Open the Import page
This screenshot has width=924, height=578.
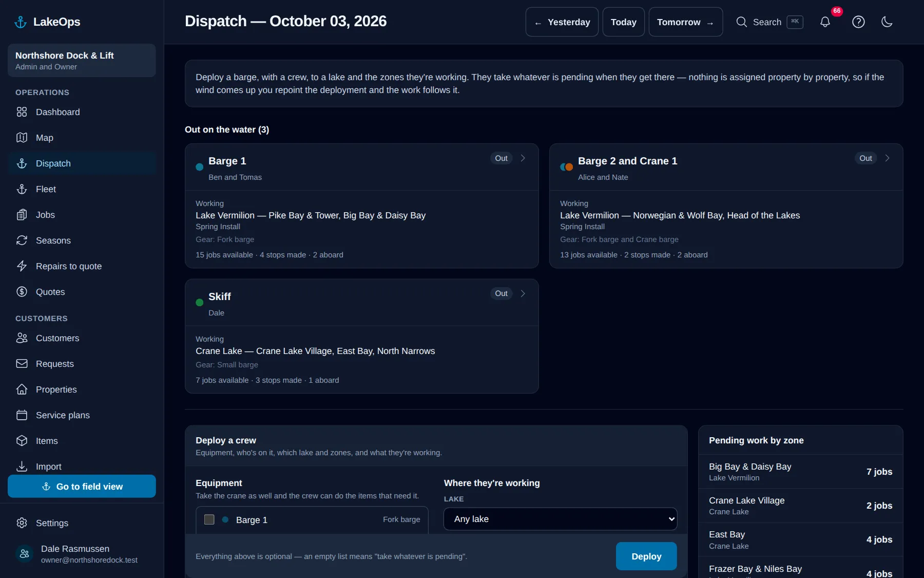click(82, 467)
